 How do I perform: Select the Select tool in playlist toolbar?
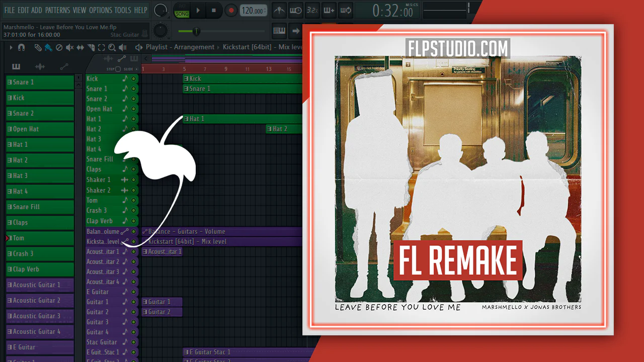101,48
